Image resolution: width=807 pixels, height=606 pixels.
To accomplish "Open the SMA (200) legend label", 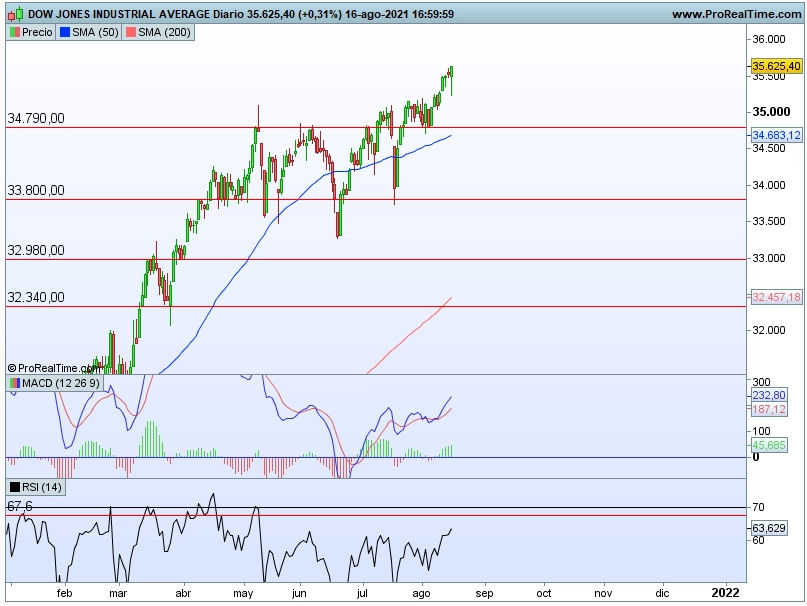I will pos(164,32).
